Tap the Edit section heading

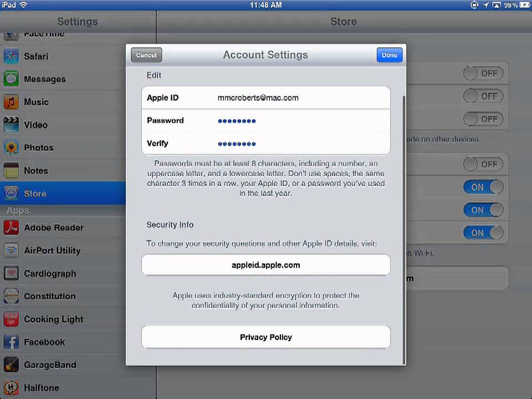tap(154, 75)
